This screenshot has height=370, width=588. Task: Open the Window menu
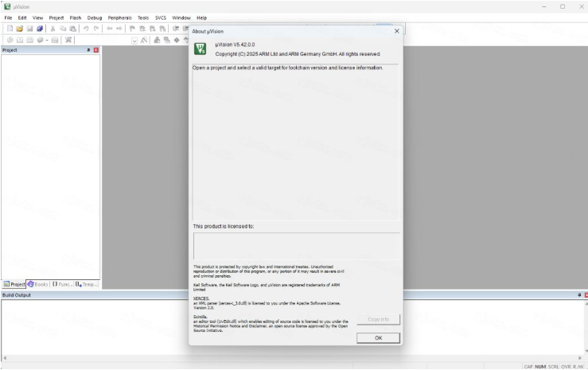click(181, 18)
